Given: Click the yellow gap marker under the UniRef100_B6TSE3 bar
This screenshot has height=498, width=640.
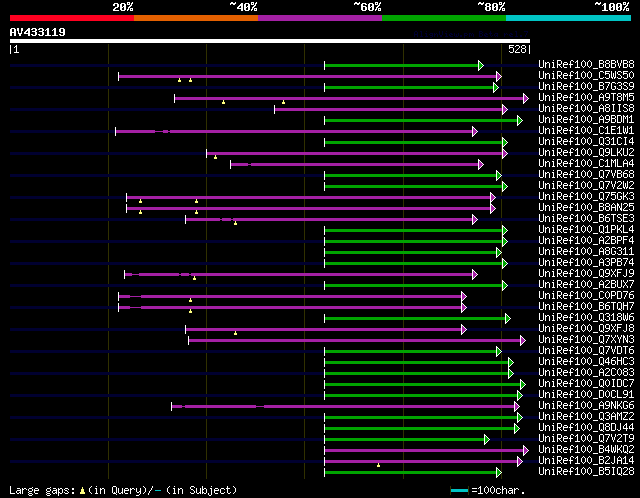Looking at the screenshot, I should pyautogui.click(x=236, y=223).
